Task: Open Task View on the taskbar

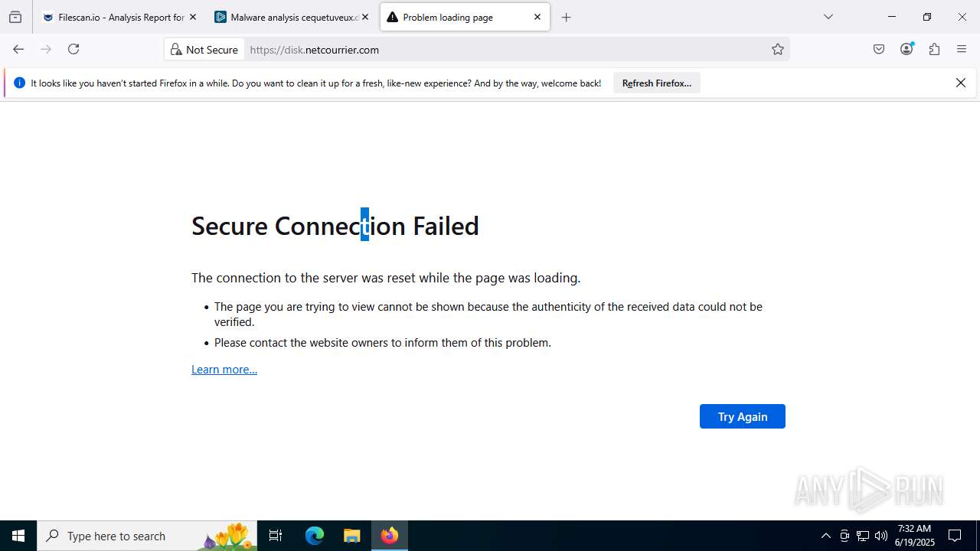Action: pyautogui.click(x=276, y=536)
